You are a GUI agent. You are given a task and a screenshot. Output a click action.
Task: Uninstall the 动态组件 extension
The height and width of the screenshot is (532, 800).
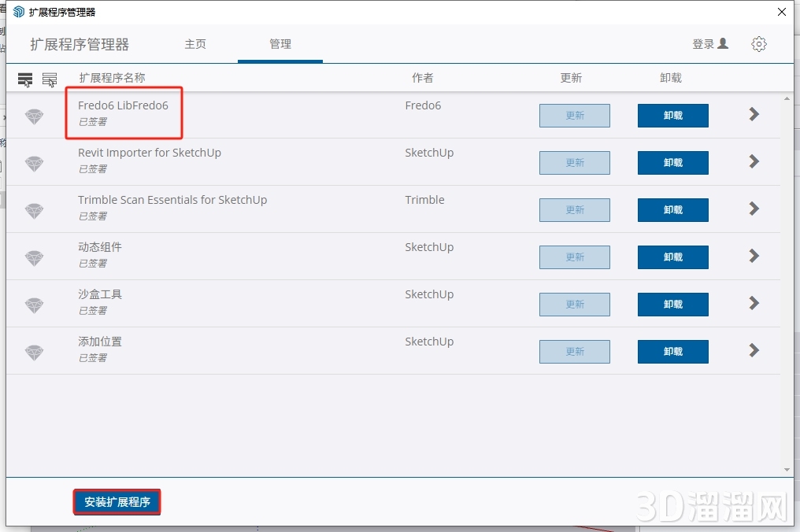(x=672, y=257)
